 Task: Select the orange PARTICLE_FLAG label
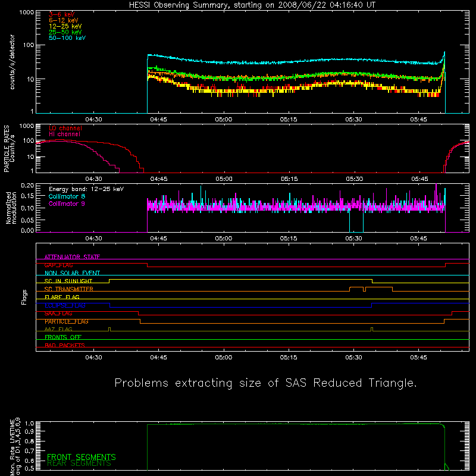pyautogui.click(x=67, y=321)
